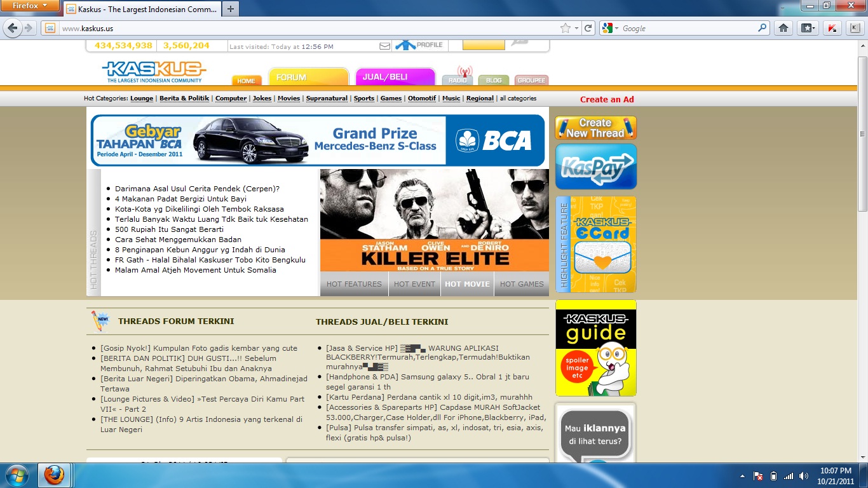Click the Kaskus envelope message icon
Viewport: 868px width, 488px height.
pyautogui.click(x=384, y=46)
